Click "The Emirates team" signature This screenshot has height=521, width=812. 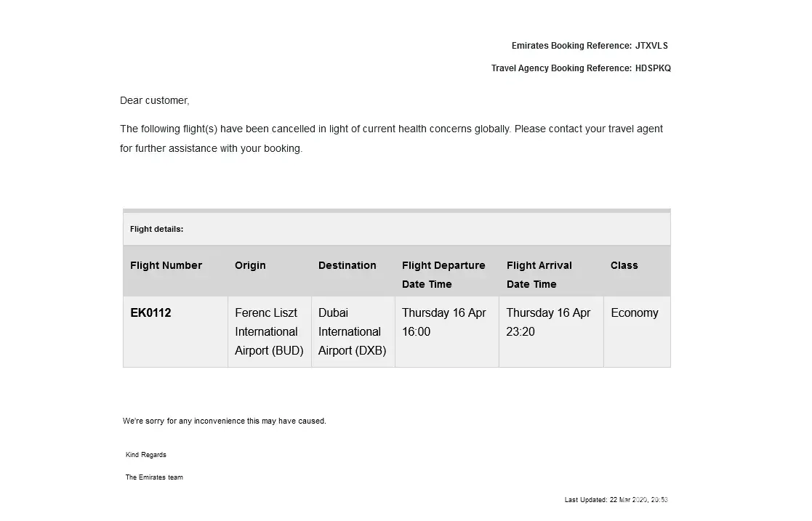[154, 477]
